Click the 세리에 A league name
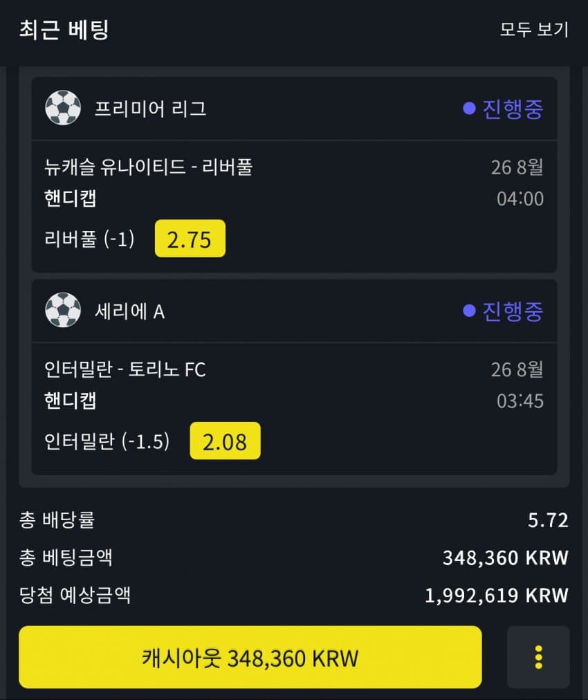 tap(129, 311)
